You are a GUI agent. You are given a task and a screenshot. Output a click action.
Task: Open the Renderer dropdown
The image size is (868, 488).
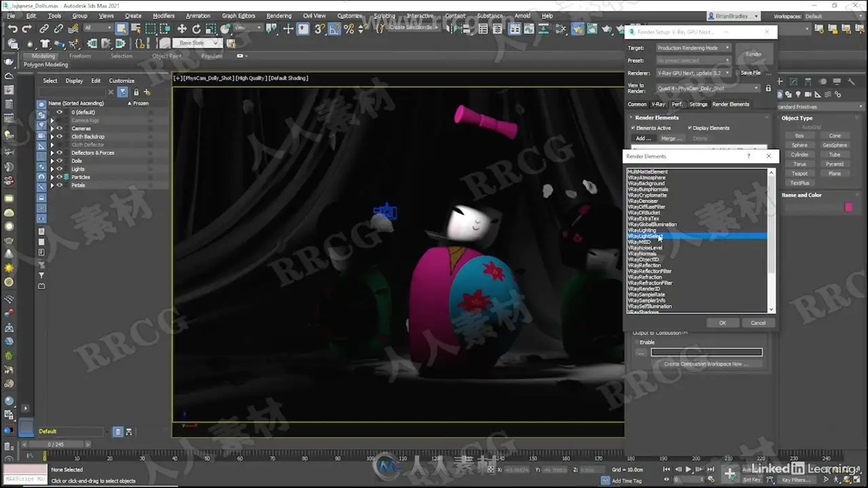693,73
